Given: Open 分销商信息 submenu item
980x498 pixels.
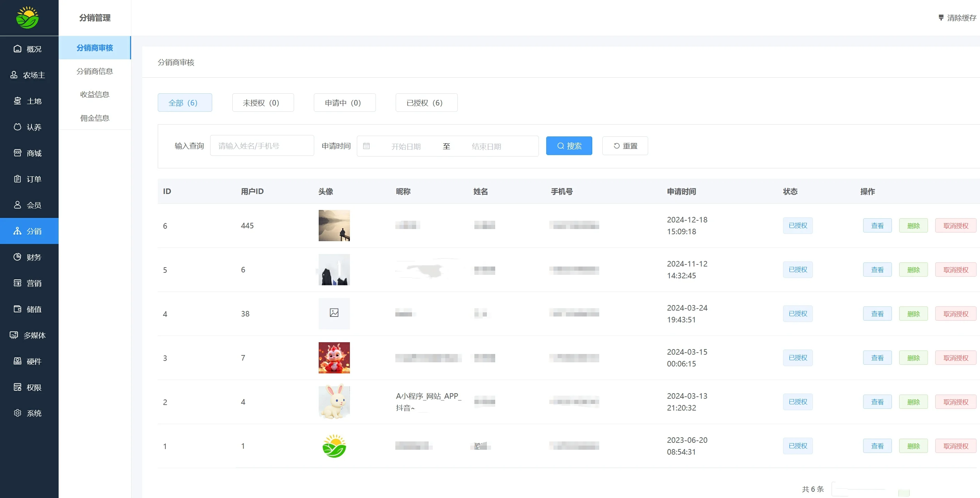Looking at the screenshot, I should pos(95,71).
